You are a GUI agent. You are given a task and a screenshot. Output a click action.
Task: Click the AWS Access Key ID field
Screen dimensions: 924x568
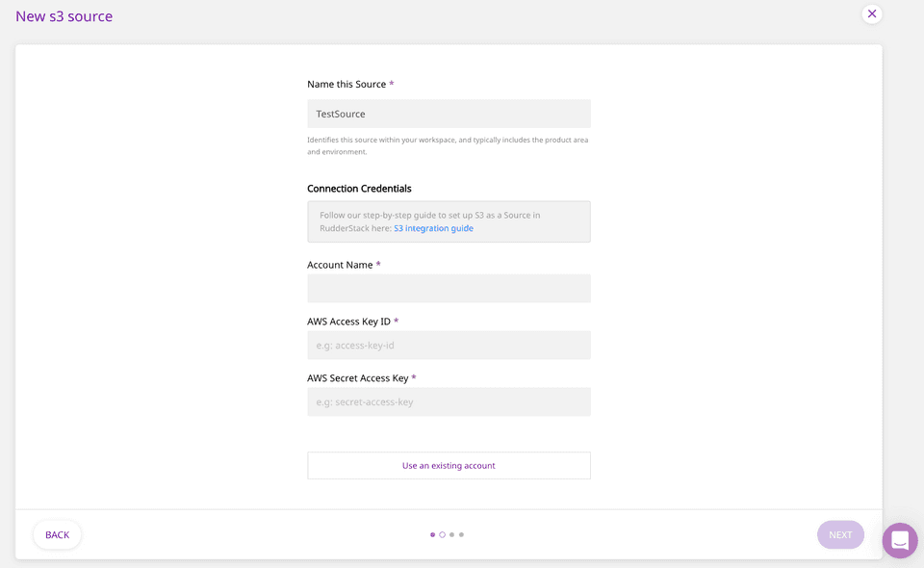[449, 346]
